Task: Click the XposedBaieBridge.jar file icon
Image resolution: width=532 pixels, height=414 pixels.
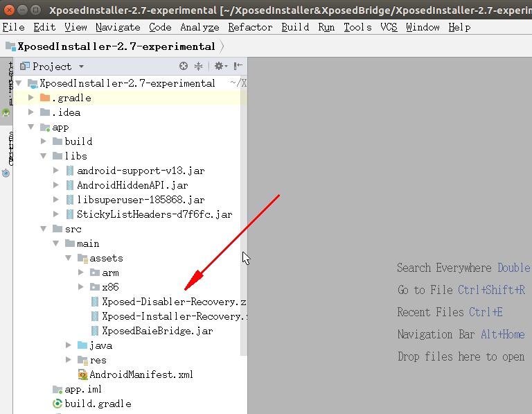Action: point(95,331)
